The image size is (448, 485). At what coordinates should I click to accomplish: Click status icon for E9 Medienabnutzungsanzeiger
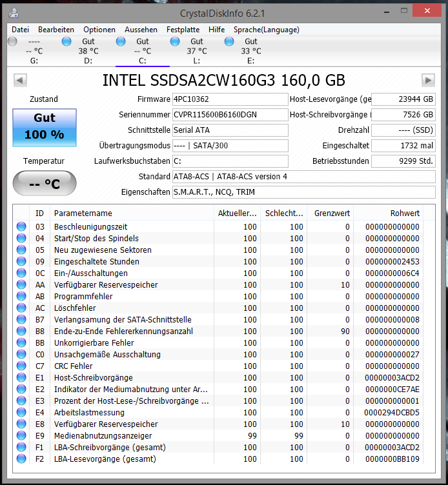pyautogui.click(x=21, y=435)
